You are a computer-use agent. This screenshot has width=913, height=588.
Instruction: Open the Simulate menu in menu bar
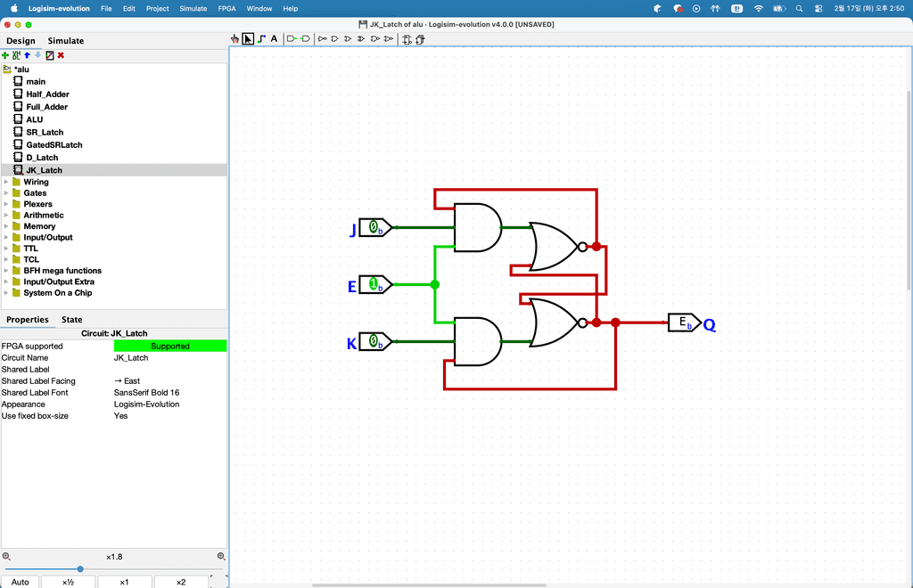click(x=193, y=8)
